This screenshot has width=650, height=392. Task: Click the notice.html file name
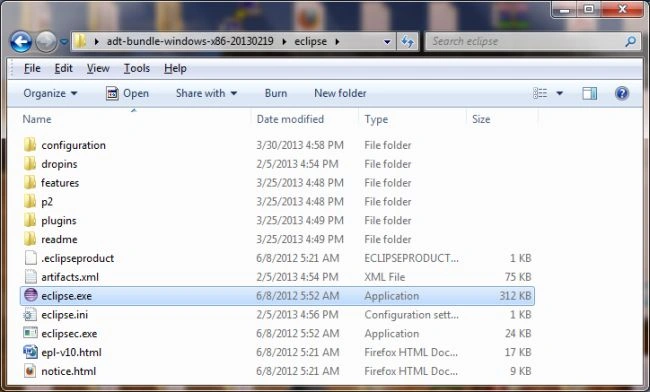point(69,371)
